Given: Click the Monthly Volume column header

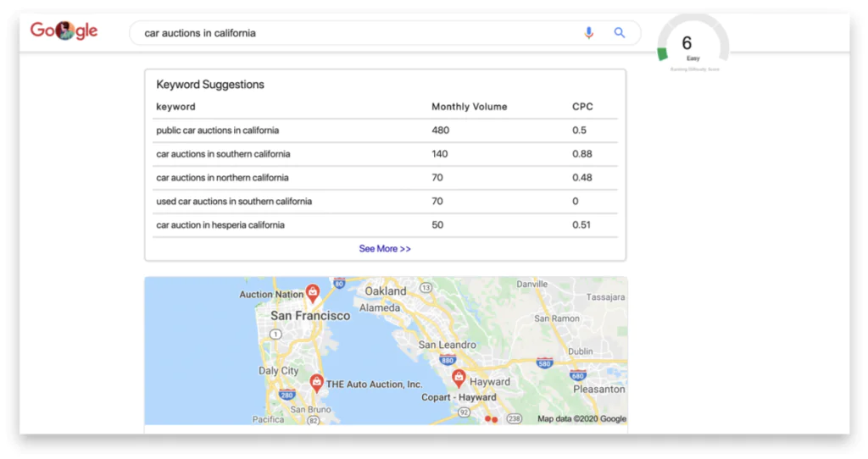Looking at the screenshot, I should pos(469,107).
